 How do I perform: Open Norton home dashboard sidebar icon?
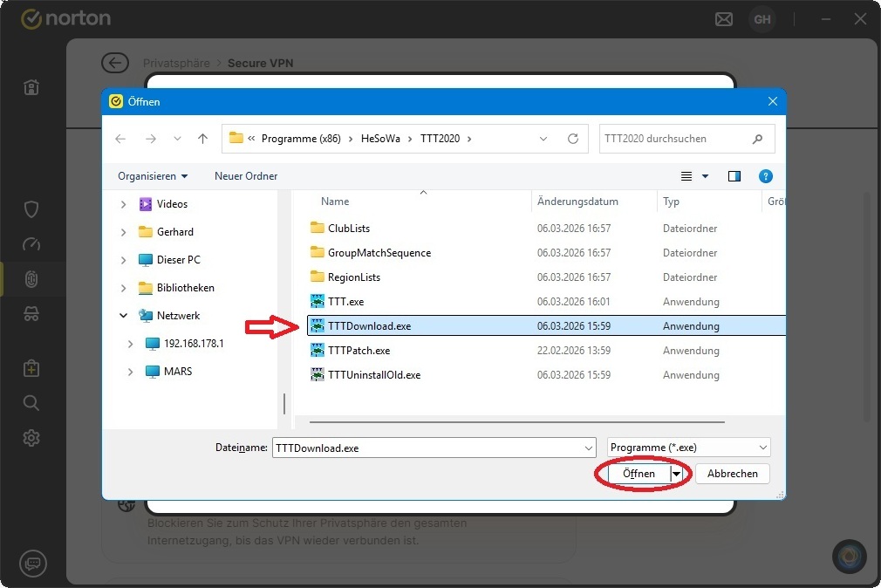point(31,88)
